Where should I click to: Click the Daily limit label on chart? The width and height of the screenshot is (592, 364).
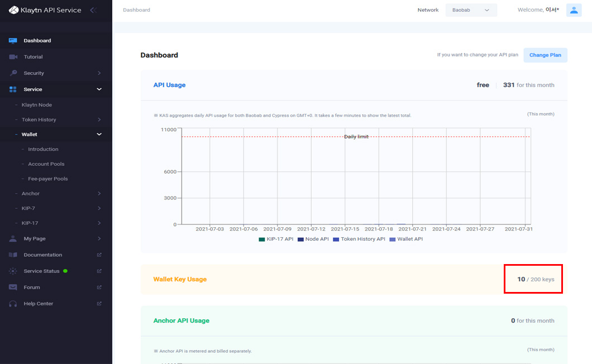pyautogui.click(x=356, y=137)
